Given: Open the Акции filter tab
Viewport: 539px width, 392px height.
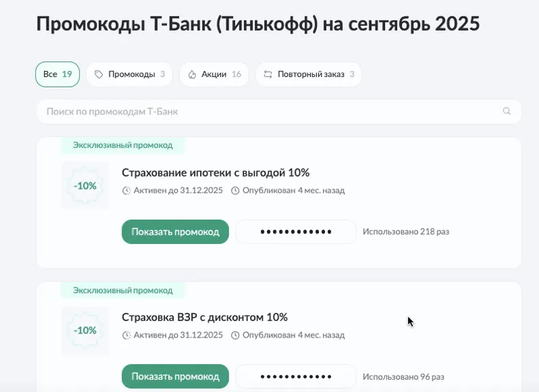Looking at the screenshot, I should point(214,74).
